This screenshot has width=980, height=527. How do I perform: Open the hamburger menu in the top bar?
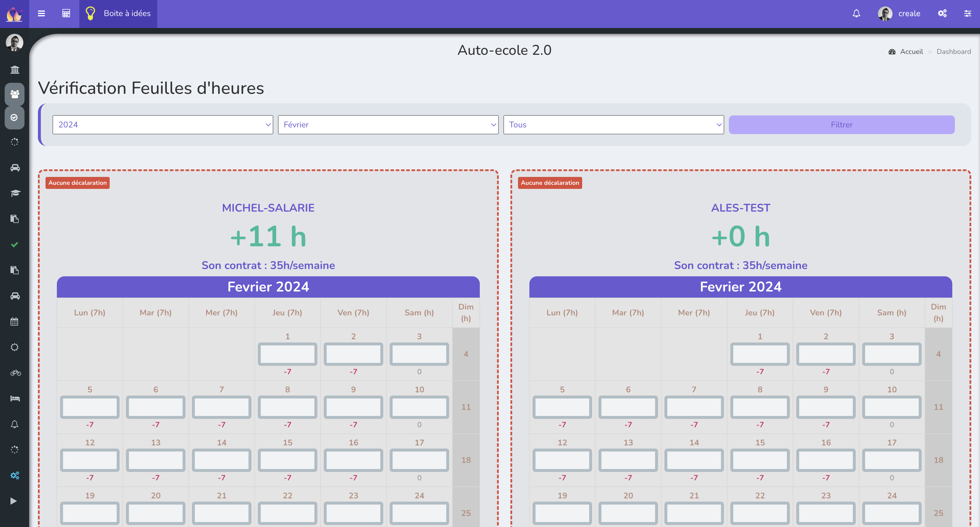pos(41,14)
